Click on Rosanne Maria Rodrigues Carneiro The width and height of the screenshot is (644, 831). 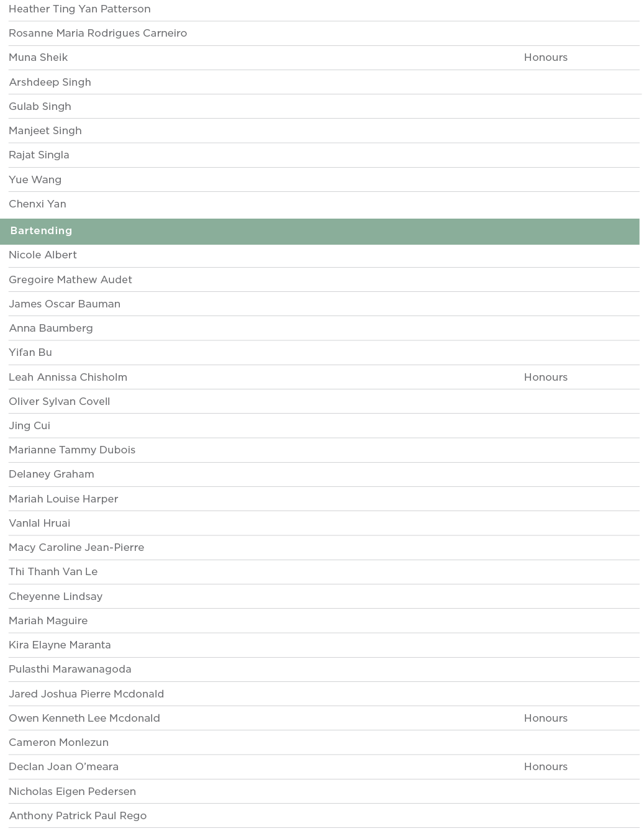point(98,34)
